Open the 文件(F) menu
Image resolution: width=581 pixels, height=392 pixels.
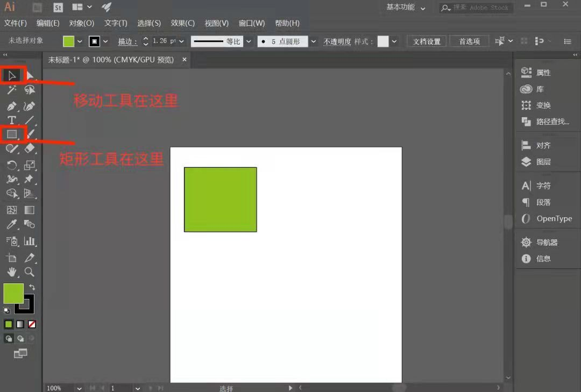coord(16,23)
